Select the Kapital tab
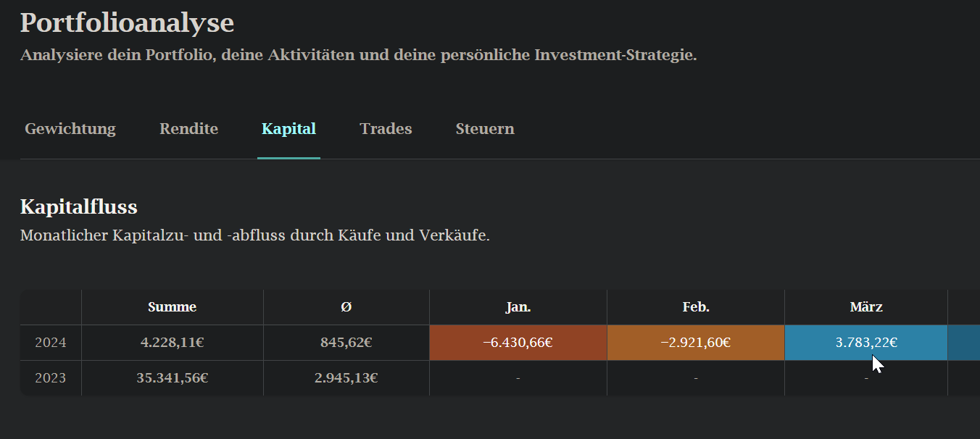Image resolution: width=980 pixels, height=439 pixels. click(x=288, y=129)
